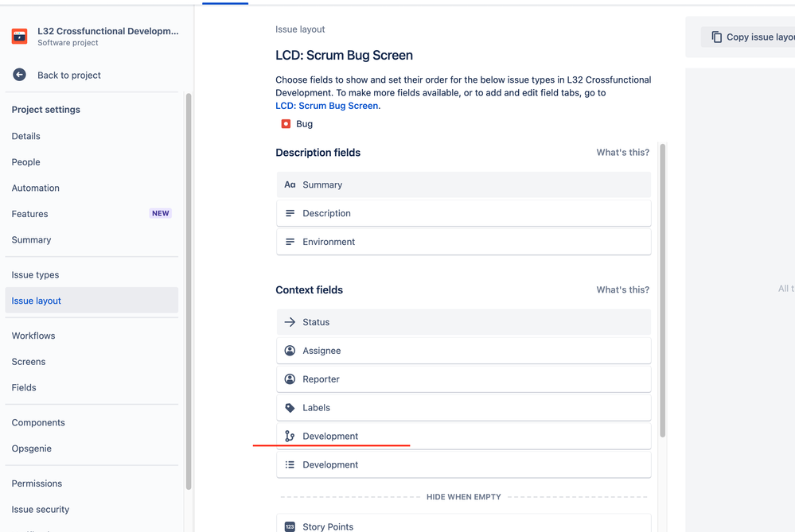This screenshot has width=795, height=532.
Task: Click the Context fields section heading
Action: click(x=310, y=289)
